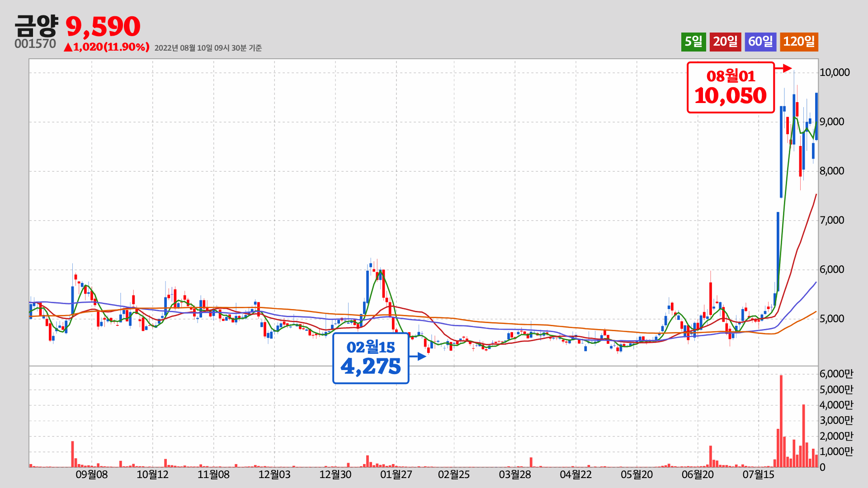868x488 pixels.
Task: Click the 12월30 date label
Action: (335, 474)
